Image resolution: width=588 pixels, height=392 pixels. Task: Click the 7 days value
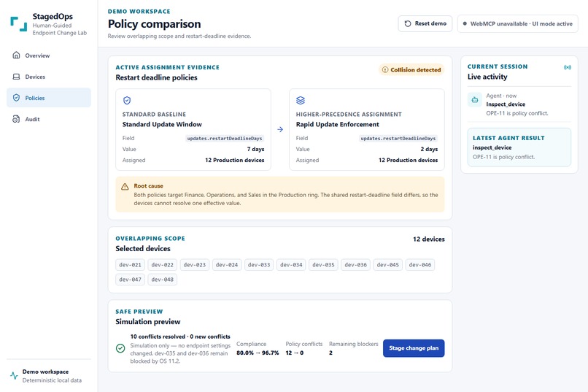point(256,149)
